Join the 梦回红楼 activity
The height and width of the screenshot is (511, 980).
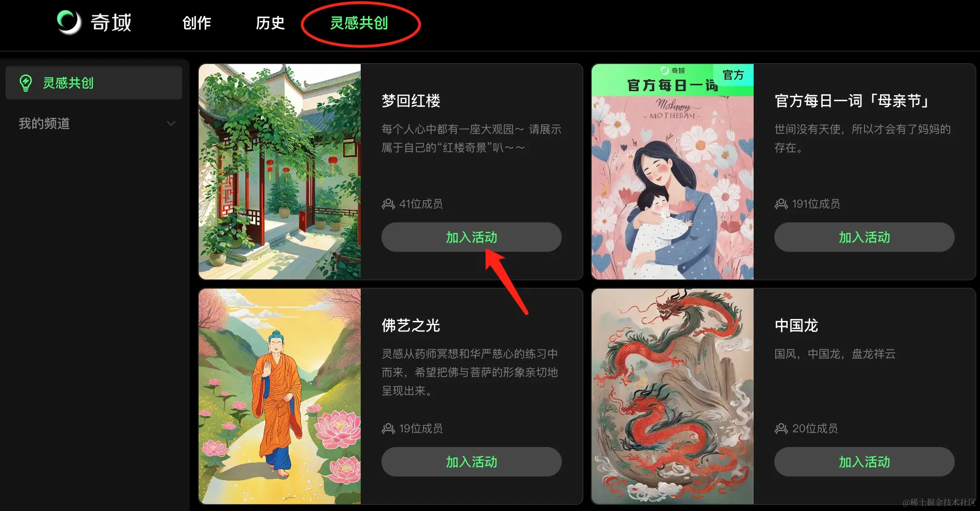(472, 237)
